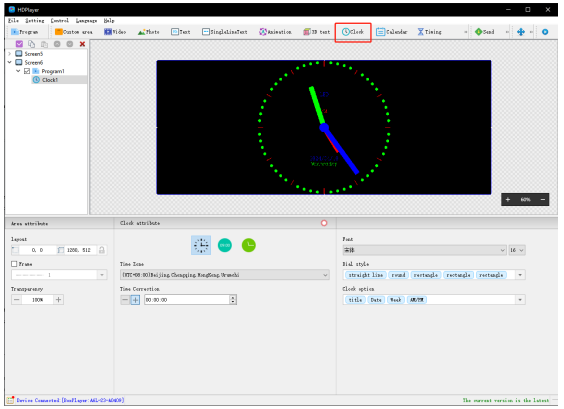564x409 pixels.
Task: Delete the selected item with red X
Action: click(82, 44)
